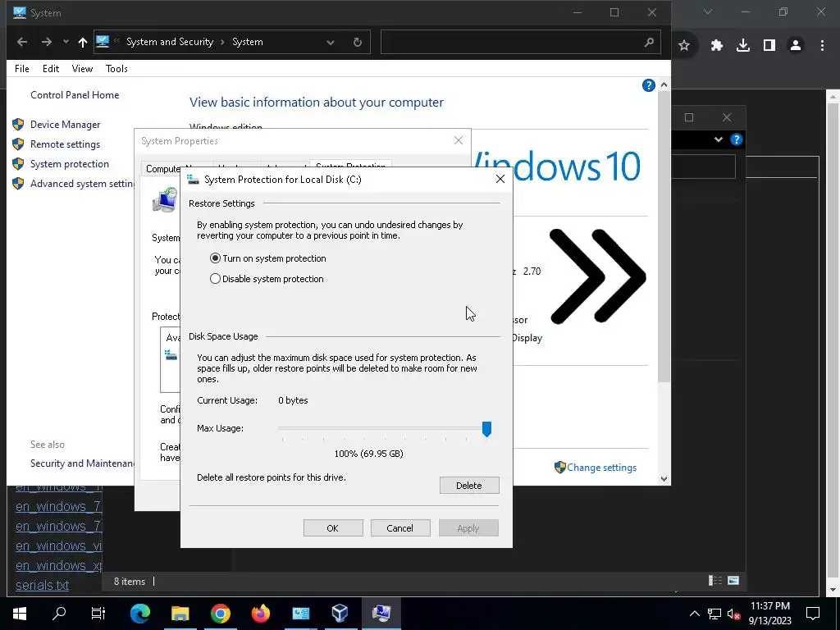Close the System Protection for Local Disk dialog
Viewport: 840px width, 630px height.
point(500,179)
